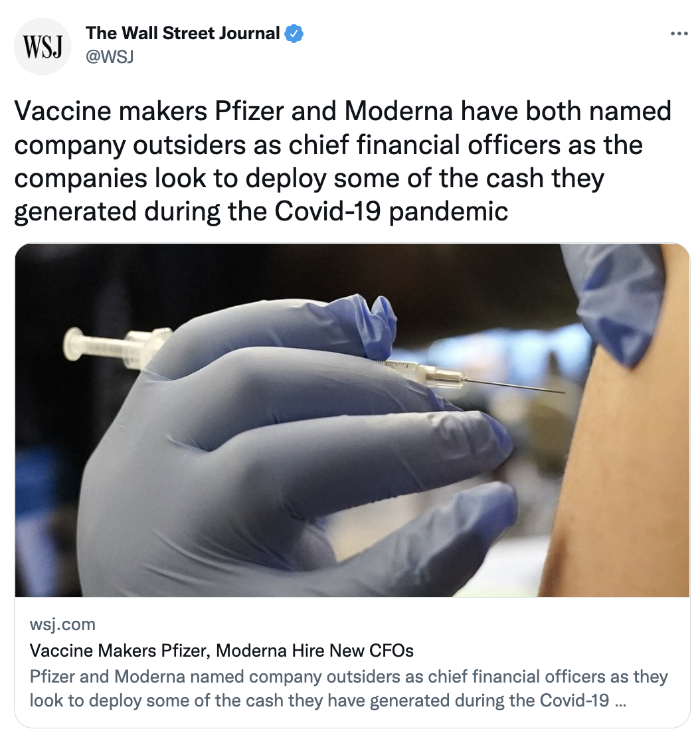The image size is (700, 741).
Task: Click second description line 'look to deploy some'
Action: click(x=328, y=700)
